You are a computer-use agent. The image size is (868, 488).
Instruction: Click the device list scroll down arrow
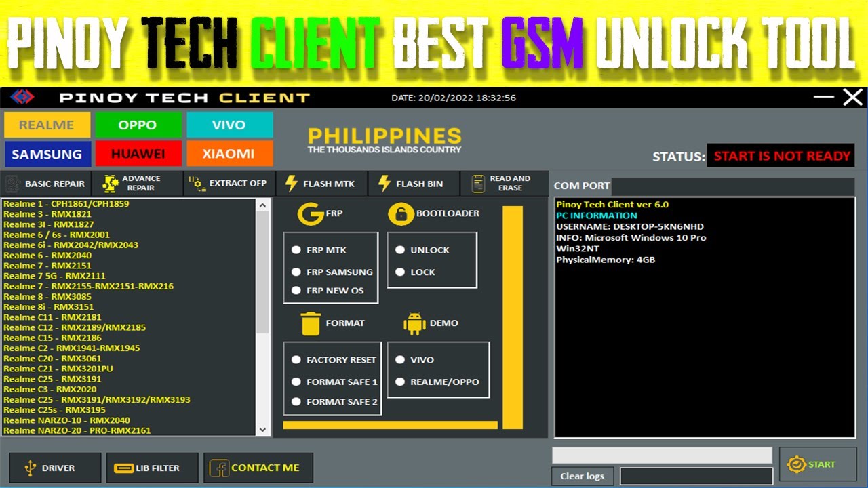pyautogui.click(x=263, y=430)
